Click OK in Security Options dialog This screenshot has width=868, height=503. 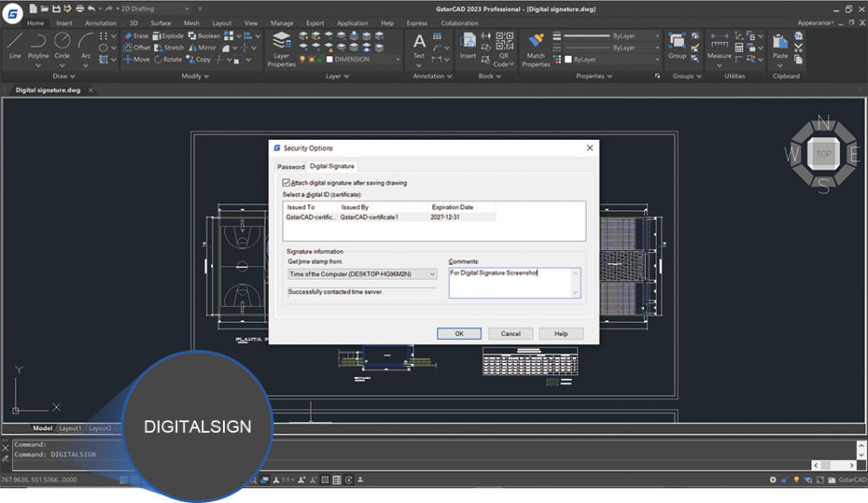459,334
